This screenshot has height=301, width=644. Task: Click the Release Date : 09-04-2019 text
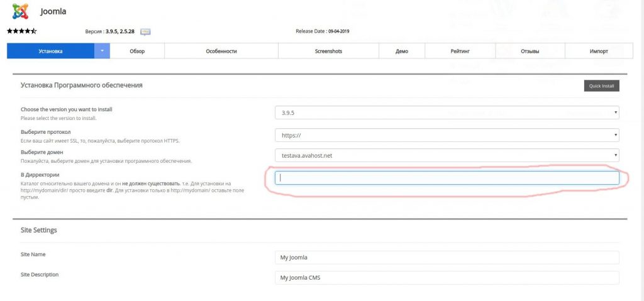pos(323,31)
